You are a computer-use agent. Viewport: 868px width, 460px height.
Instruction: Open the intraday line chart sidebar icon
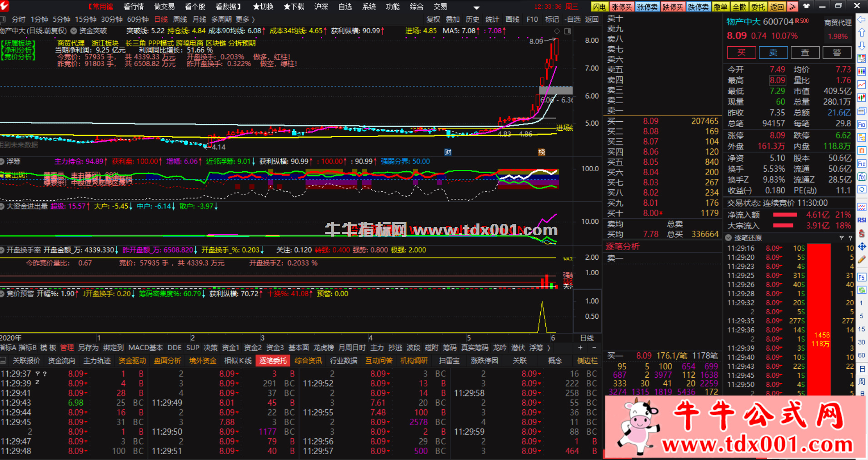pos(861,85)
